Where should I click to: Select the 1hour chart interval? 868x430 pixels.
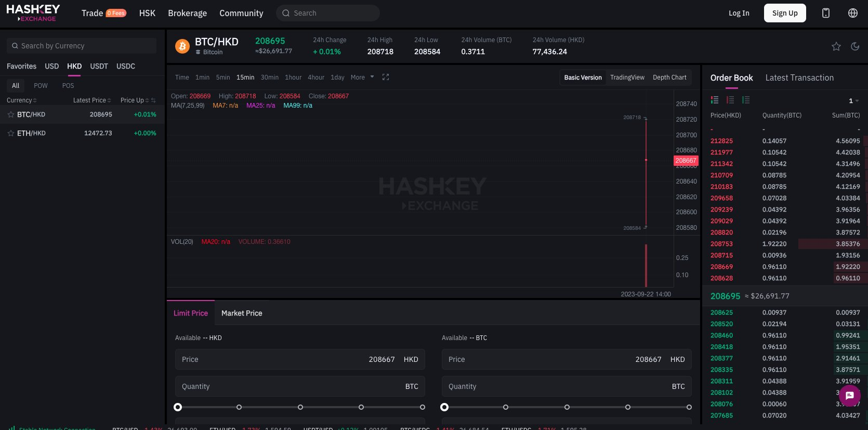point(293,77)
